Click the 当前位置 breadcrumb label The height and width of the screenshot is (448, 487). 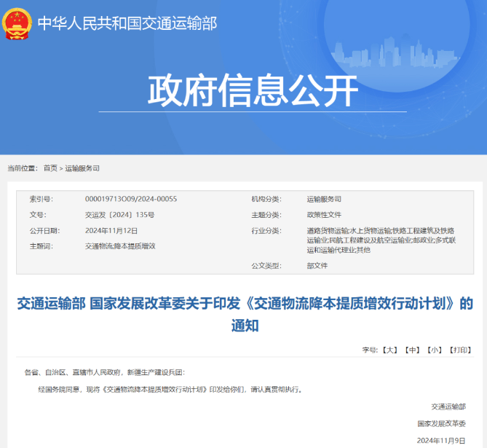23,168
